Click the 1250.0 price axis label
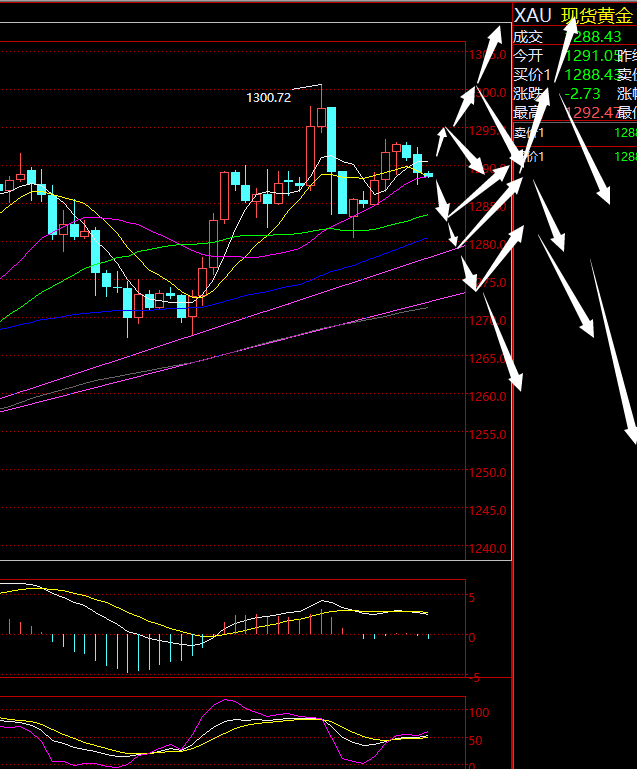 (x=487, y=473)
